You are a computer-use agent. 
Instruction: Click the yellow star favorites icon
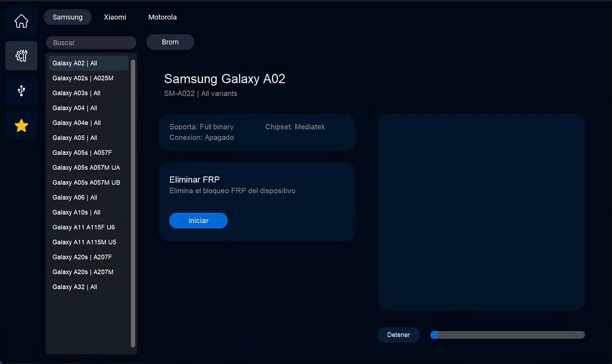click(x=21, y=125)
